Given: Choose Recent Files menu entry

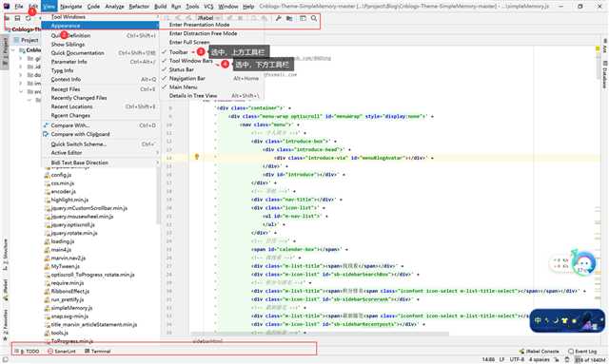Looking at the screenshot, I should 100,89.
